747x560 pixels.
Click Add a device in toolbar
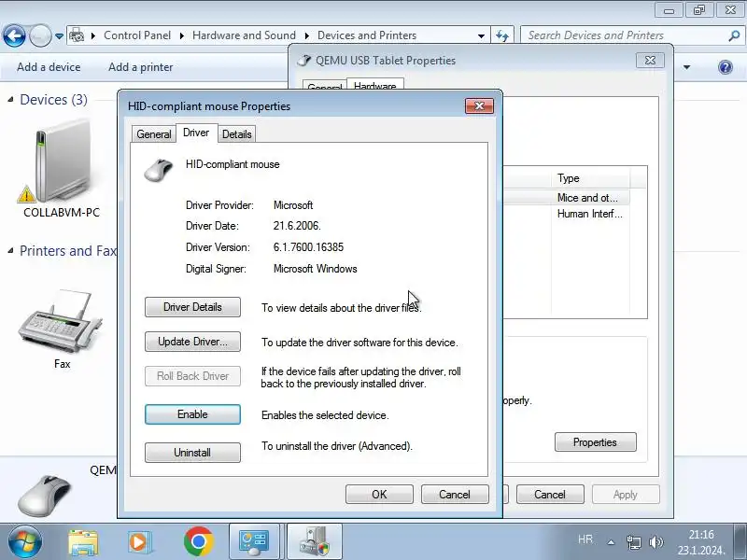(49, 67)
